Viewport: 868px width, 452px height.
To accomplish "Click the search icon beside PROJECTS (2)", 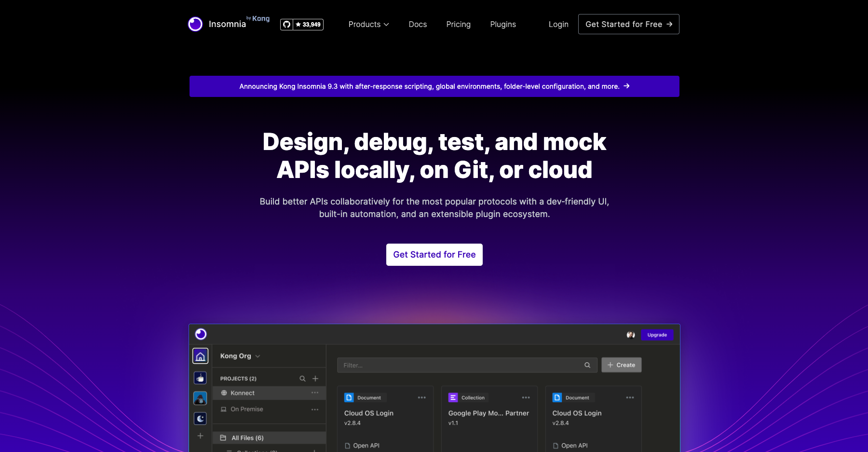I will pos(302,379).
